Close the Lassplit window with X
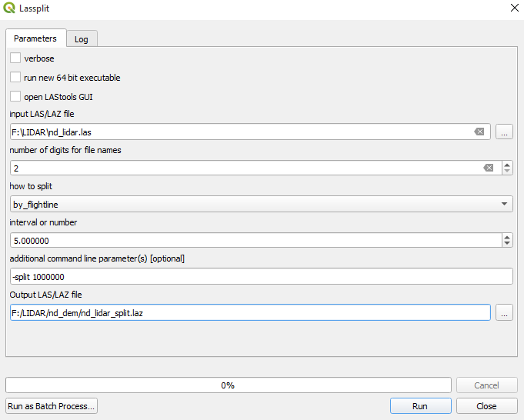The width and height of the screenshot is (524, 420). coord(515,8)
